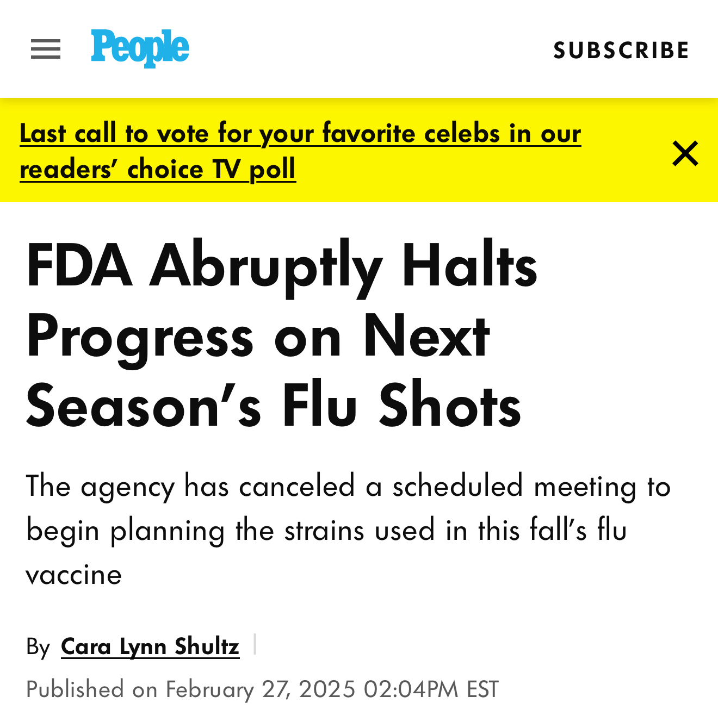Click "Abruptly Halts" in the headline
The height and width of the screenshot is (728, 718).
coord(344,266)
